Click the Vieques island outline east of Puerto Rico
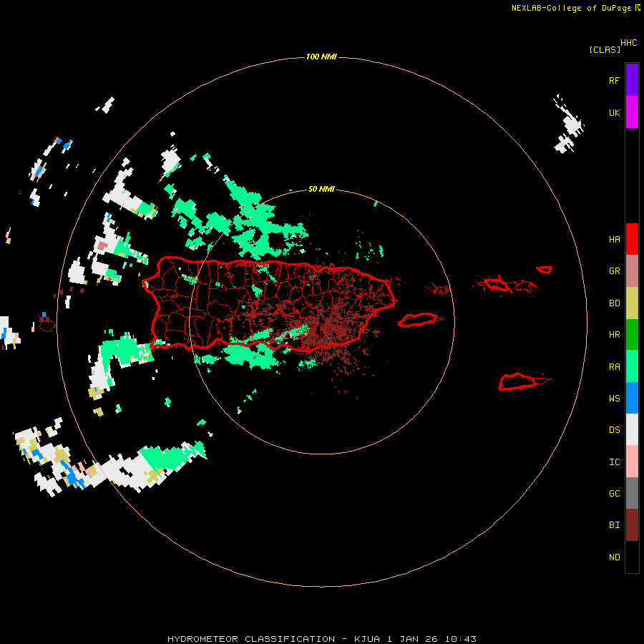 (x=418, y=320)
